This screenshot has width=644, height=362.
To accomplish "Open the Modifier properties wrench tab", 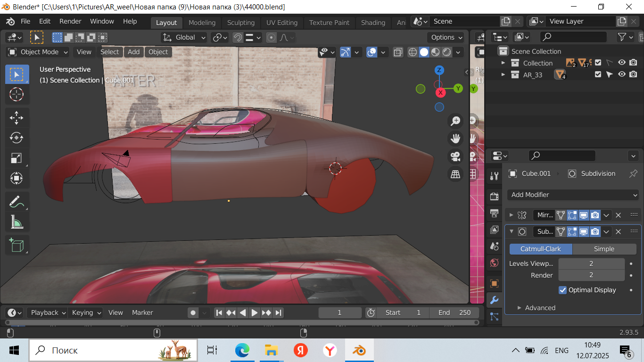I will pyautogui.click(x=494, y=300).
